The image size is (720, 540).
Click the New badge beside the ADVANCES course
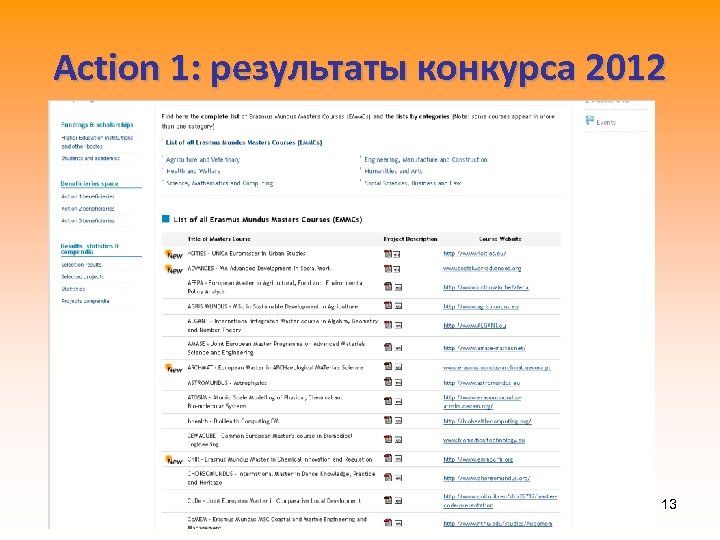[174, 270]
